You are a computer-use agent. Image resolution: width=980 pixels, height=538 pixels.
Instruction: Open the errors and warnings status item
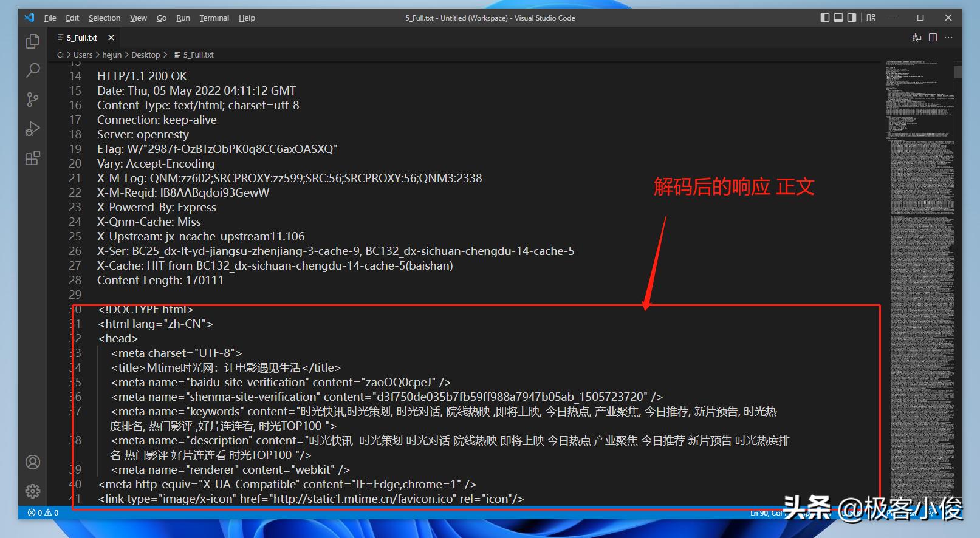[43, 512]
